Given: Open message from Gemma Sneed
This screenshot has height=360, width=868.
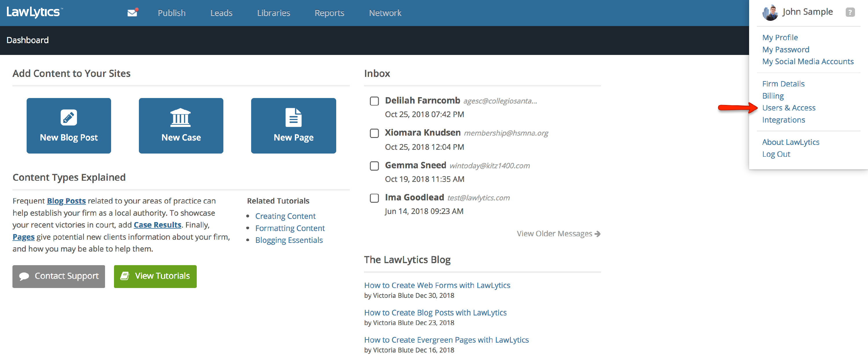Looking at the screenshot, I should tap(415, 165).
